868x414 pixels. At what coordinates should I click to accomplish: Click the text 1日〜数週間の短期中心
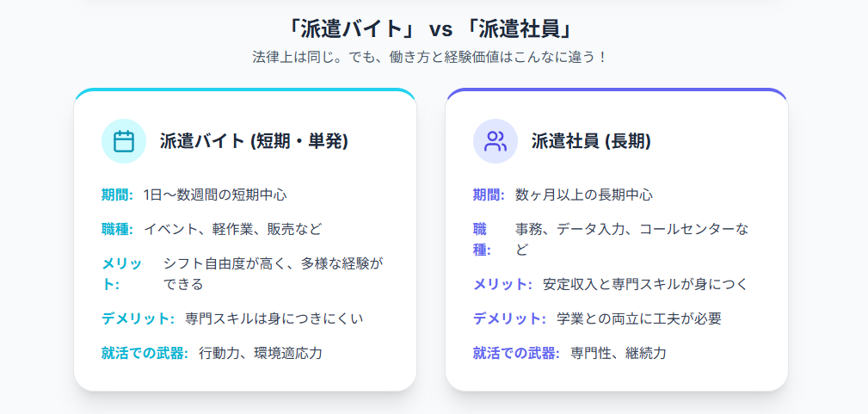coord(214,195)
